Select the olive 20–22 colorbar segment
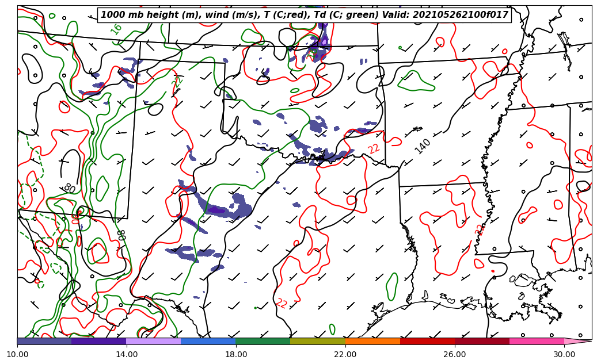Viewport: 597px width, 364px height. [318, 341]
